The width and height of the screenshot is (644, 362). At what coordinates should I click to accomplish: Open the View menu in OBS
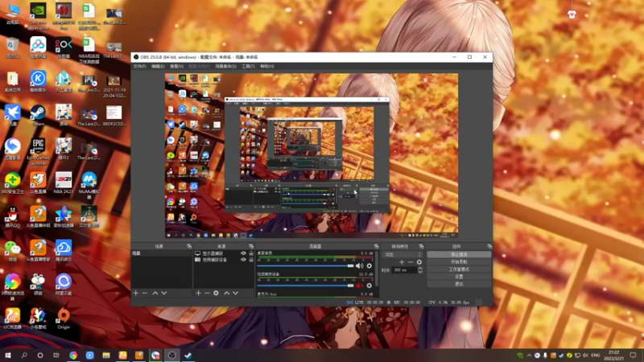176,66
